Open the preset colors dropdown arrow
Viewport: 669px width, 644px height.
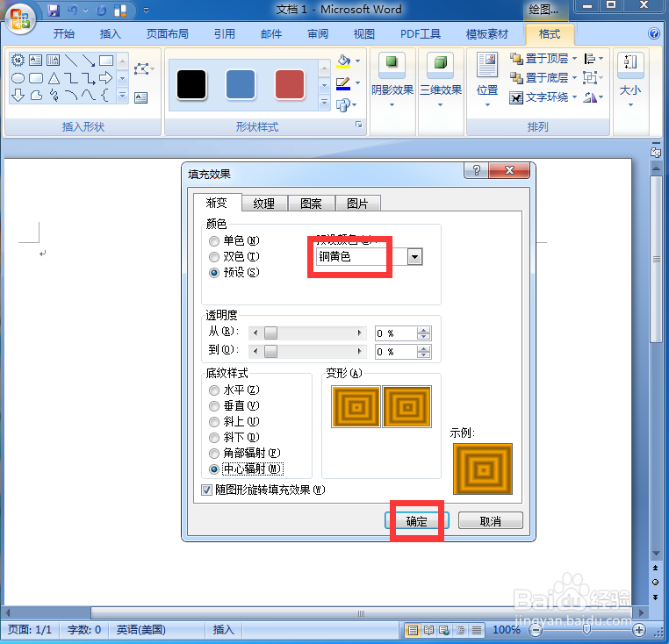(x=414, y=257)
